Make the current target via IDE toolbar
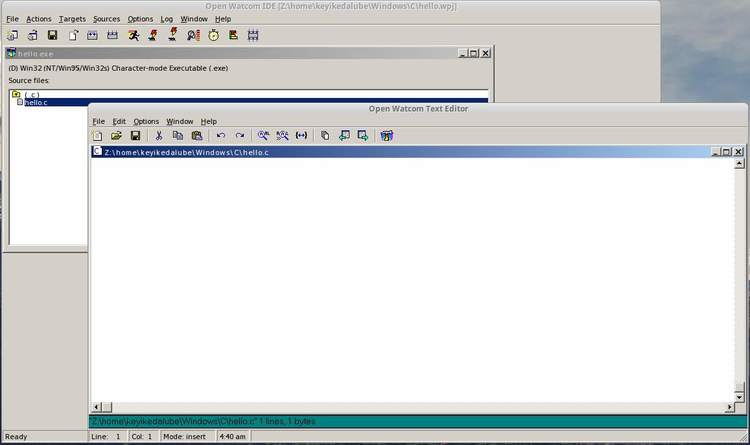Image resolution: width=750 pixels, height=445 pixels. point(92,35)
